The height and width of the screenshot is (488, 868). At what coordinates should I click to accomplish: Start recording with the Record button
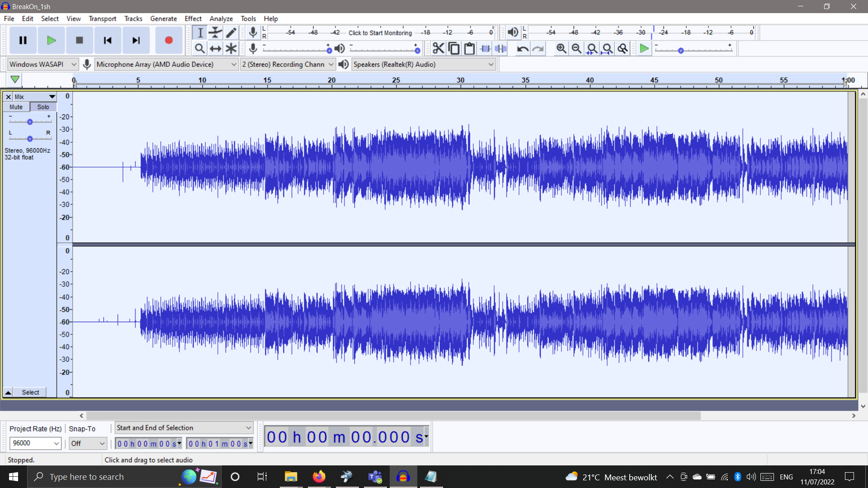click(169, 40)
